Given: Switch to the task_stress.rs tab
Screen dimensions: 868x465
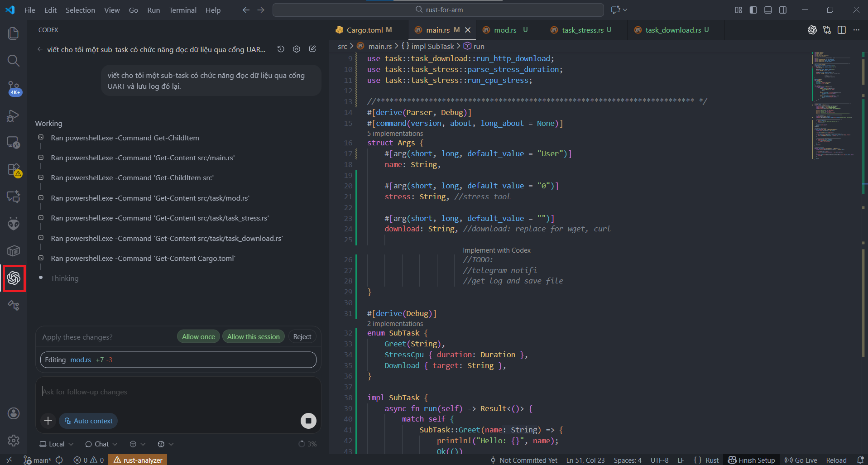Looking at the screenshot, I should coord(582,30).
